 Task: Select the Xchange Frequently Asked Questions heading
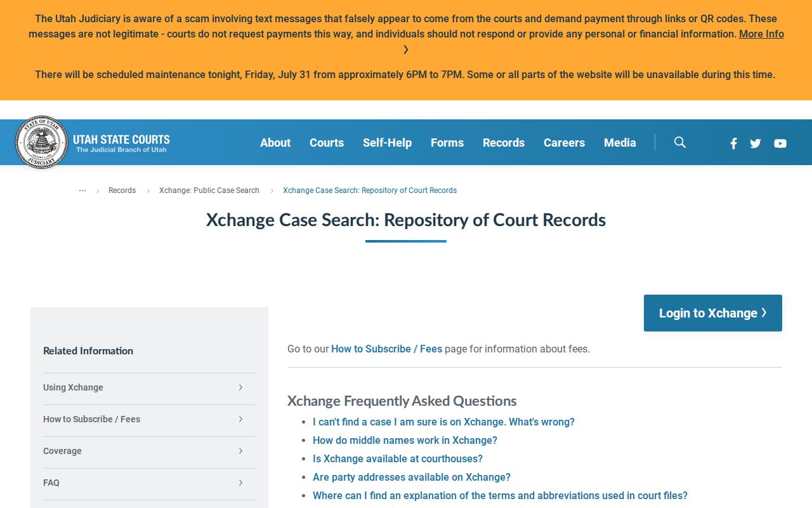(402, 401)
